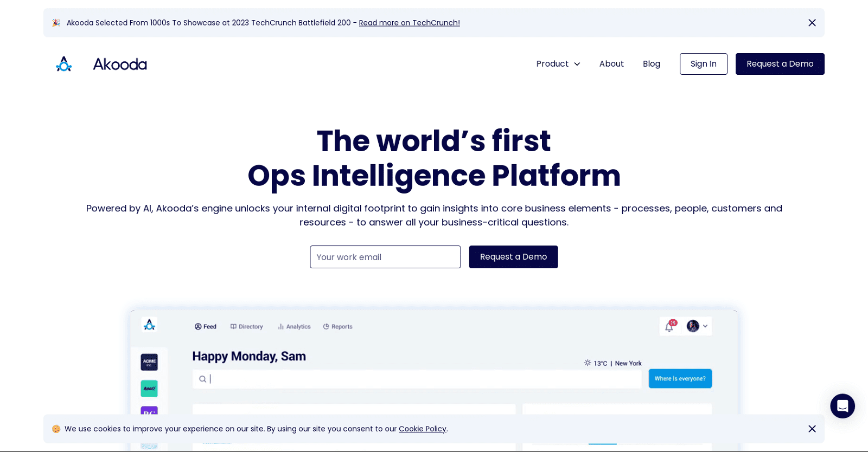
Task: Go to the Blog page
Action: [x=651, y=64]
